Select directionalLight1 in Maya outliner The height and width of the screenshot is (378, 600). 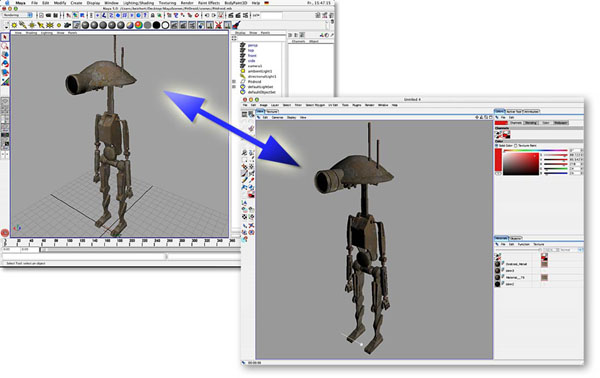[x=262, y=77]
